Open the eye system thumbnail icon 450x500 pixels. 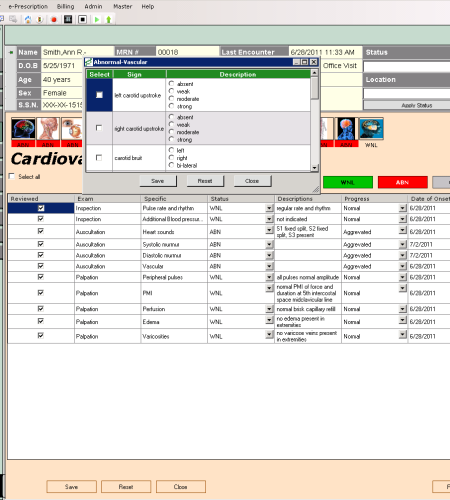(72, 128)
